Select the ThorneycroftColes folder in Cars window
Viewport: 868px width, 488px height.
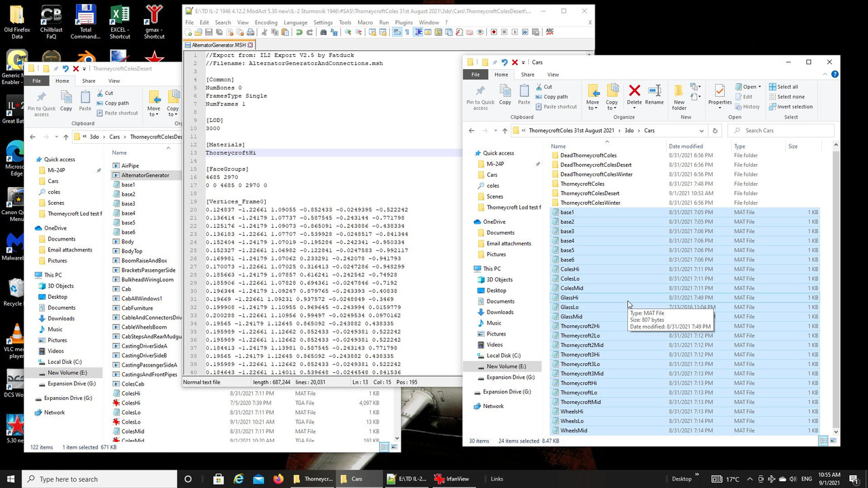pos(582,184)
